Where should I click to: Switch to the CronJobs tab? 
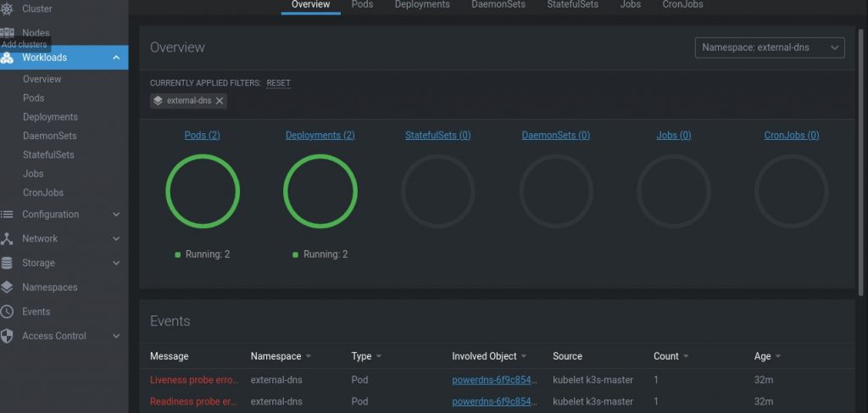click(682, 5)
